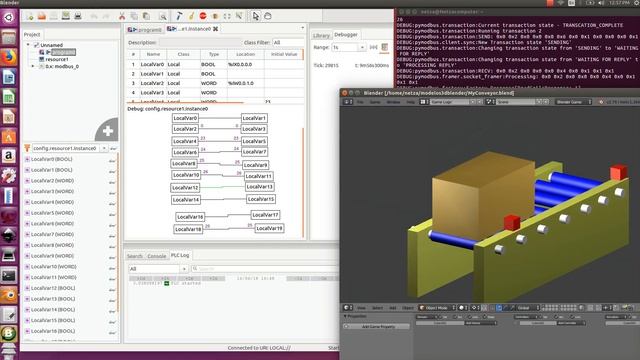Image resolution: width=640 pixels, height=360 pixels.
Task: Switch to the program0 editor tab
Action: (x=145, y=29)
